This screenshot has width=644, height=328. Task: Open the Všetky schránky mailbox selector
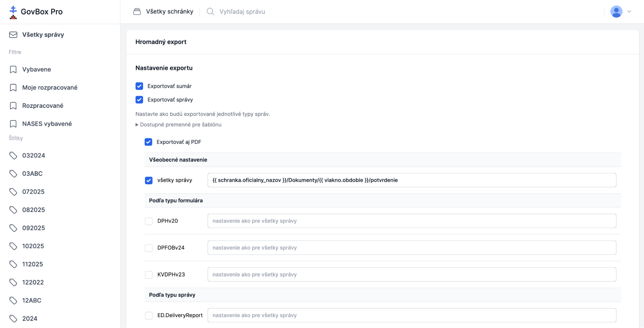(x=163, y=12)
